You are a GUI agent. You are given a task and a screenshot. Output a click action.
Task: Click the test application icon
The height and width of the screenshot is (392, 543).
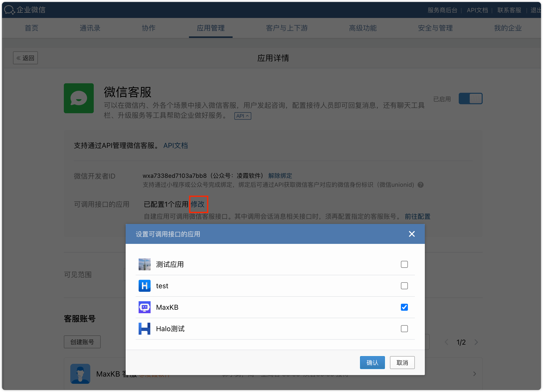point(145,286)
